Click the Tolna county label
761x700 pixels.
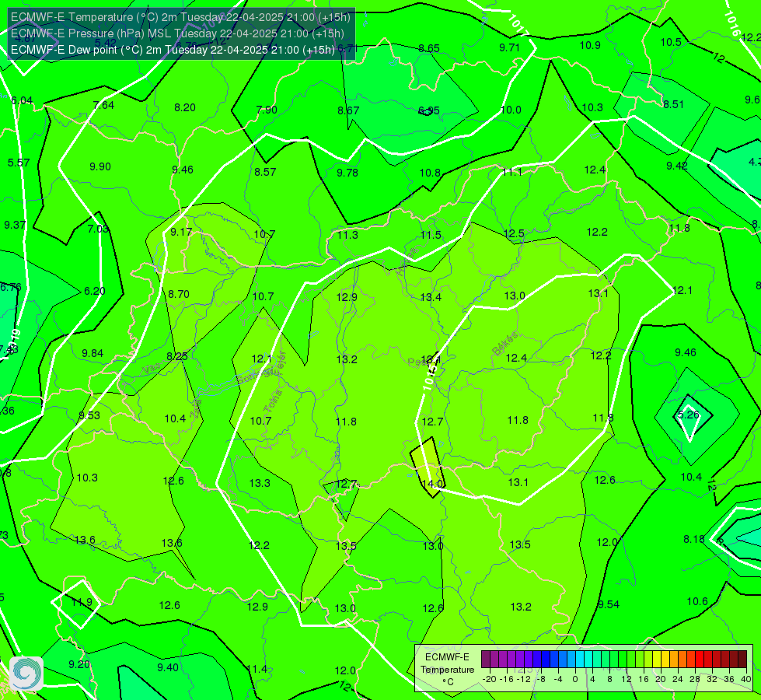[273, 401]
